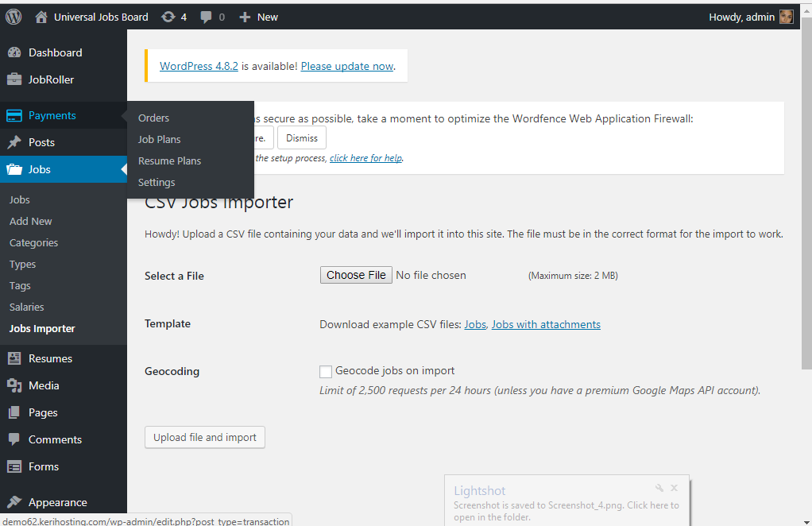Close the Lightshot notification
Screen dimensions: 812x526
tap(675, 488)
